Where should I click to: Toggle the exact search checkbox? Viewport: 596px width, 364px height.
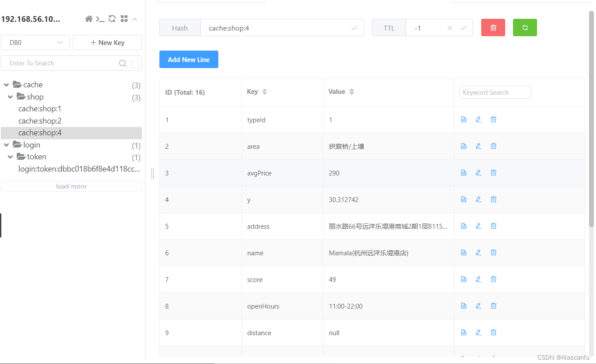135,64
